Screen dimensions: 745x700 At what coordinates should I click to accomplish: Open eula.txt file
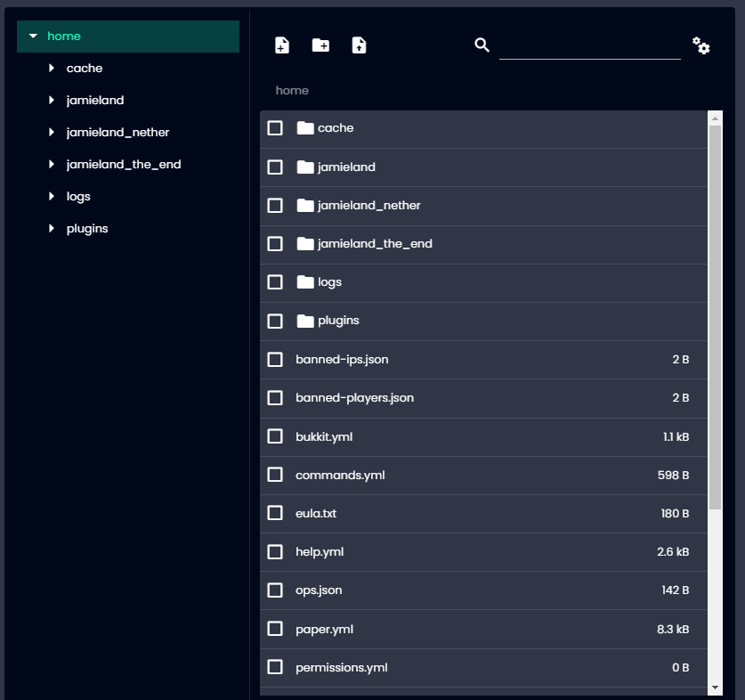point(316,514)
